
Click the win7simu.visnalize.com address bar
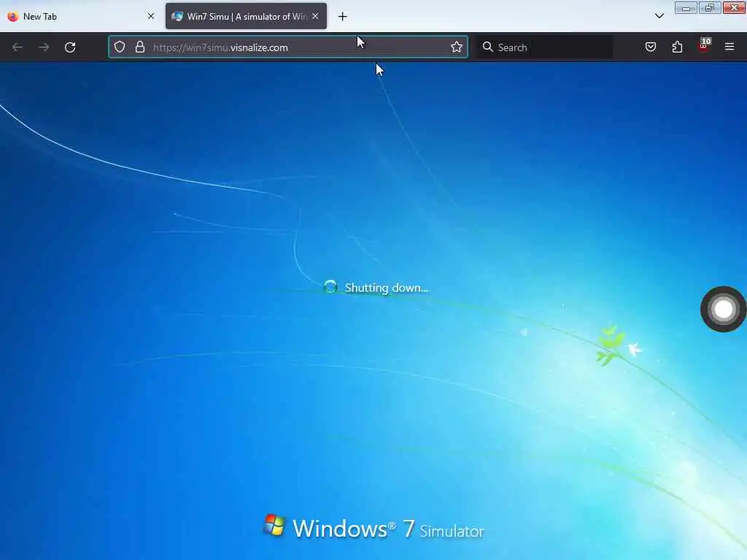click(x=287, y=47)
